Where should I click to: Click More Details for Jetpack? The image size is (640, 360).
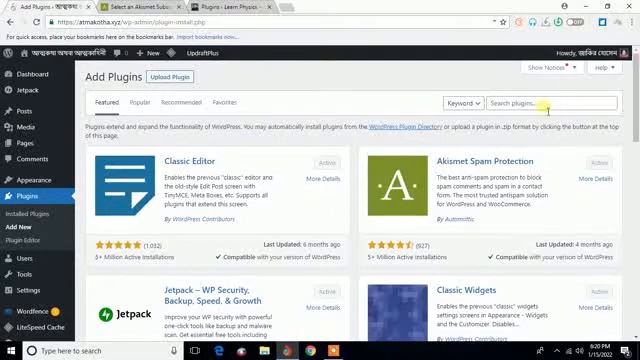[x=323, y=308]
